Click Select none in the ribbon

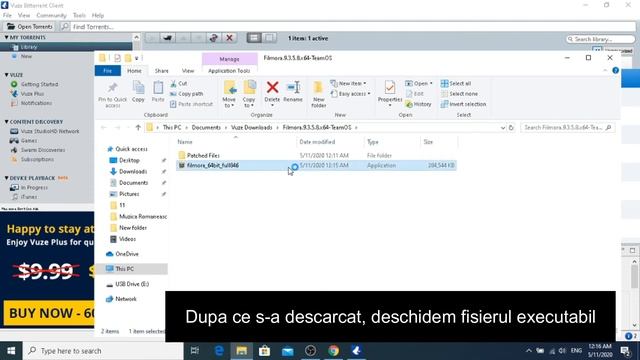click(x=459, y=94)
